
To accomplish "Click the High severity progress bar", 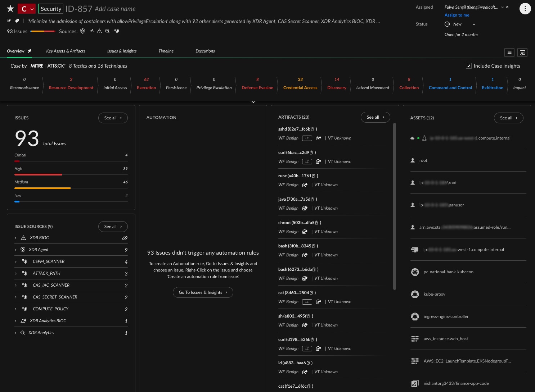I will pyautogui.click(x=71, y=174).
